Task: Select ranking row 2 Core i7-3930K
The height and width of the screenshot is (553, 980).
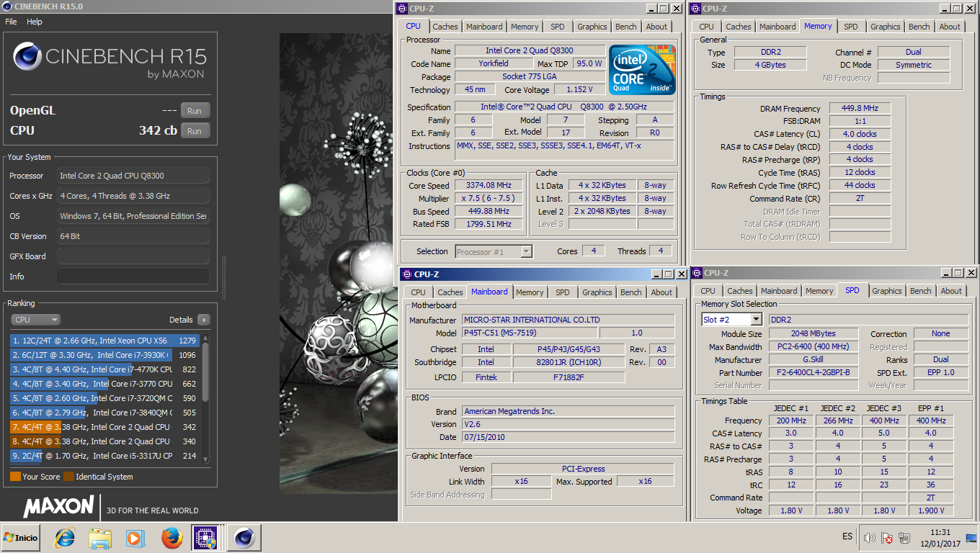Action: 105,355
